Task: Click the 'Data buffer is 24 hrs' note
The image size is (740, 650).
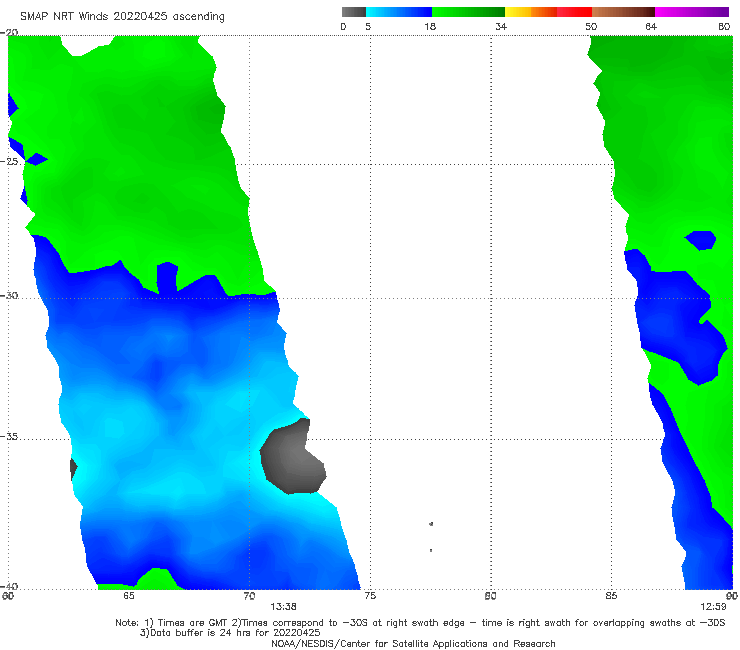Action: point(230,633)
